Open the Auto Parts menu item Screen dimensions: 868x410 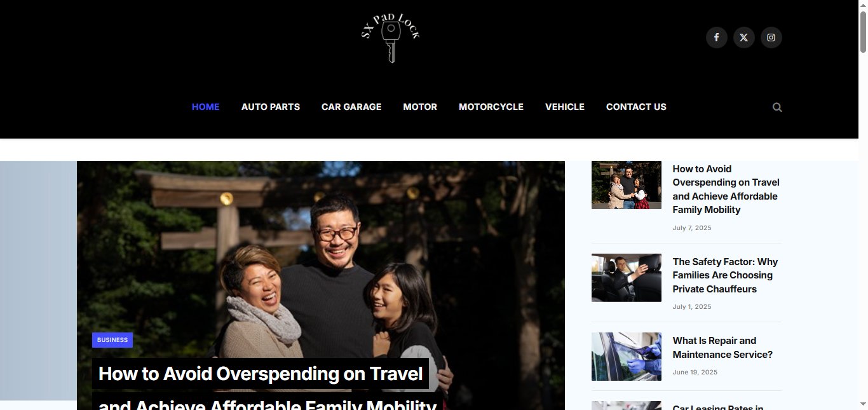271,107
